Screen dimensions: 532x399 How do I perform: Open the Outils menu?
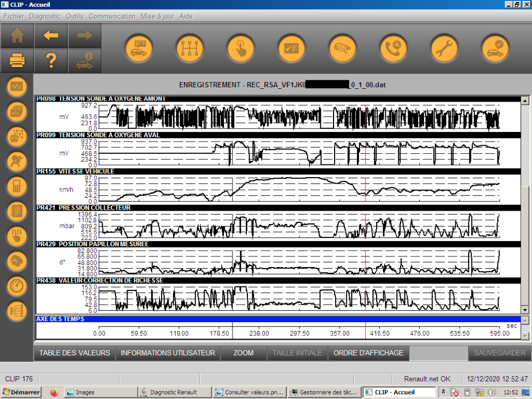click(75, 16)
